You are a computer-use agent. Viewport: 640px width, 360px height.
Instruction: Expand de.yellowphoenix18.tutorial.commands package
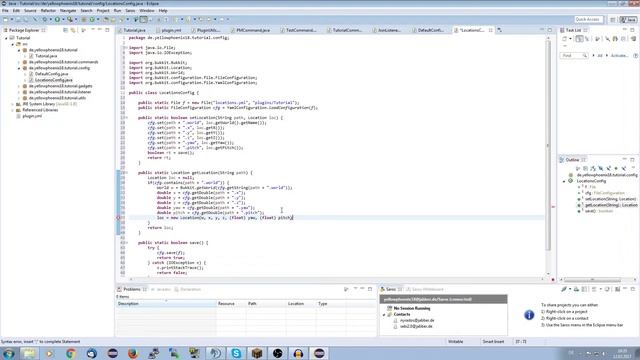tap(19, 62)
